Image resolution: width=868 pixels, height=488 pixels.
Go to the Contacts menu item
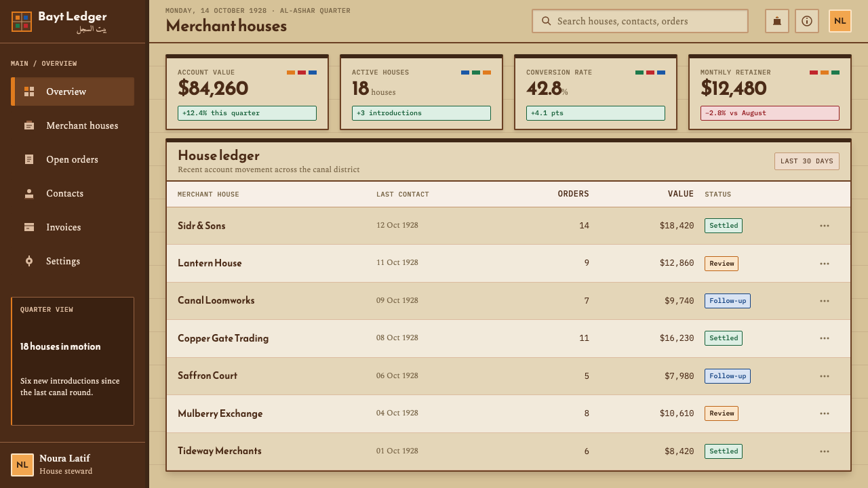point(73,193)
